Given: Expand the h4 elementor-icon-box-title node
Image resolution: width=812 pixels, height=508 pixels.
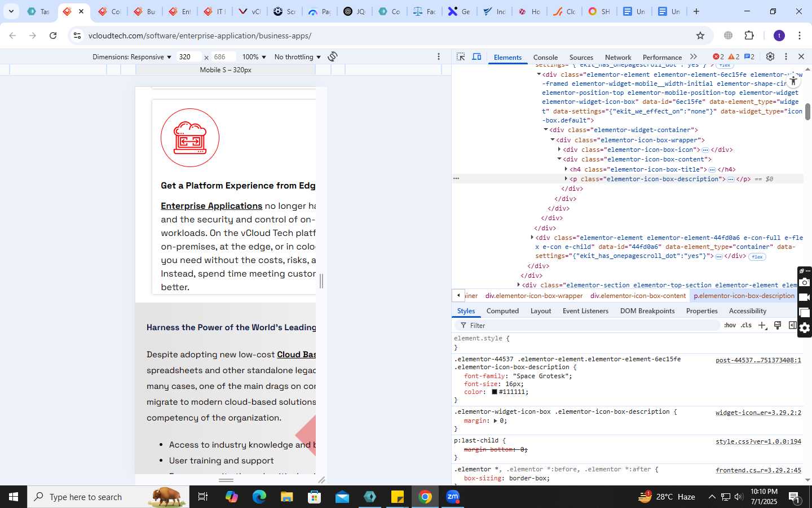Looking at the screenshot, I should [566, 169].
